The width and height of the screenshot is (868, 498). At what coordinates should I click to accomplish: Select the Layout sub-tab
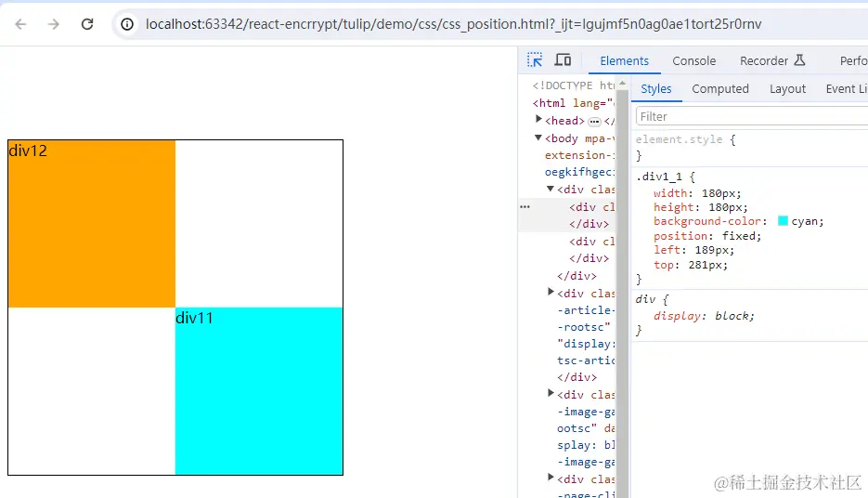click(x=787, y=88)
